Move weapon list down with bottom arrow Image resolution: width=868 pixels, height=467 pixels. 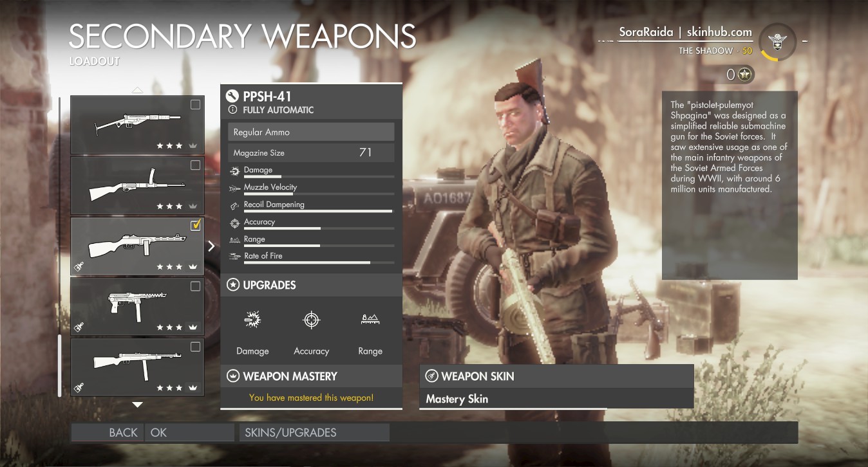tap(137, 405)
